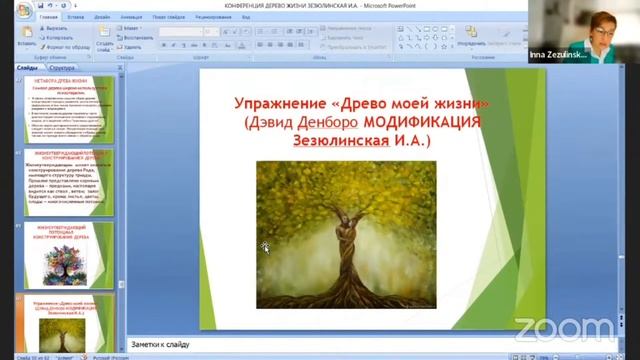
Task: Toggle underline formatting
Action: coord(184,45)
